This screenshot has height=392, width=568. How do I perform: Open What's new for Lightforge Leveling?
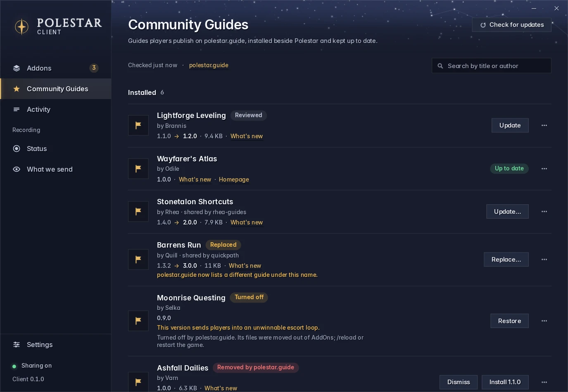tap(247, 136)
